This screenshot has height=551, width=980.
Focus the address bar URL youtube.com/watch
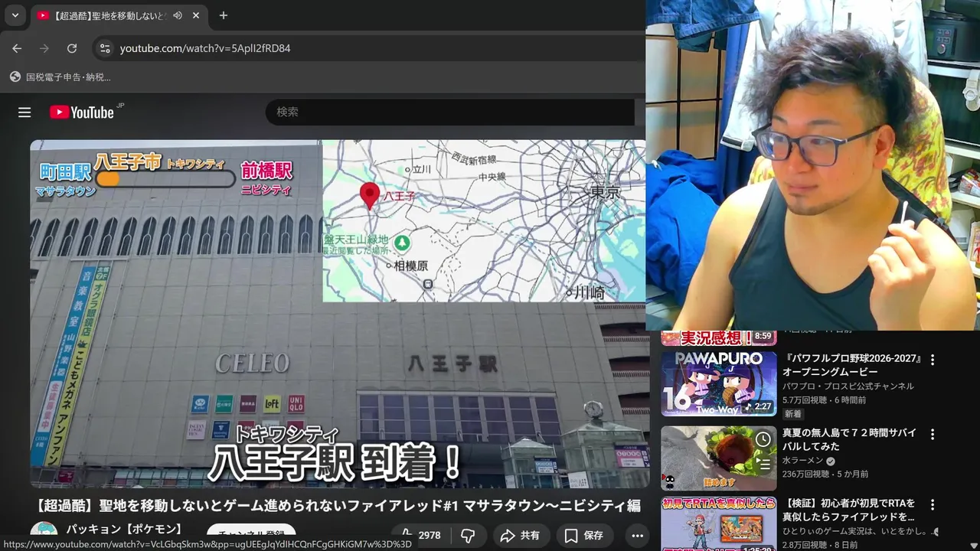coord(205,48)
